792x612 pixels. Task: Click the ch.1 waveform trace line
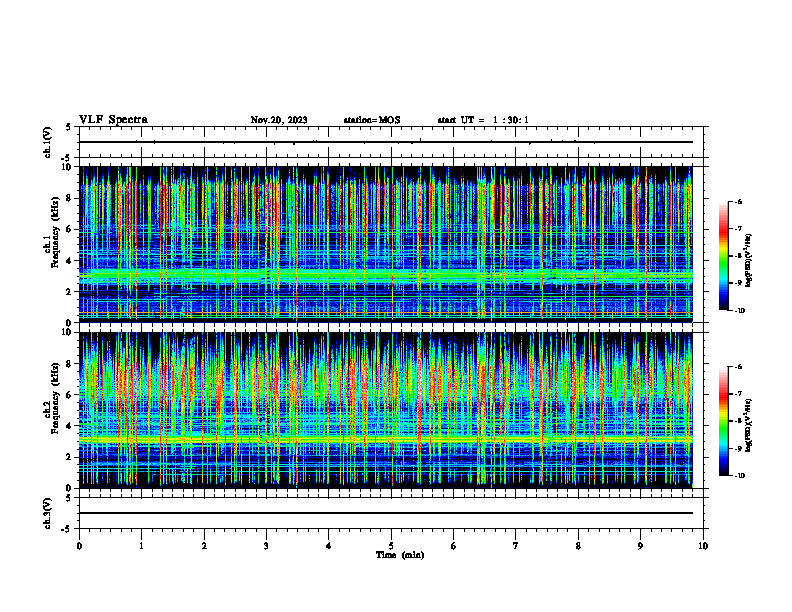coord(386,142)
